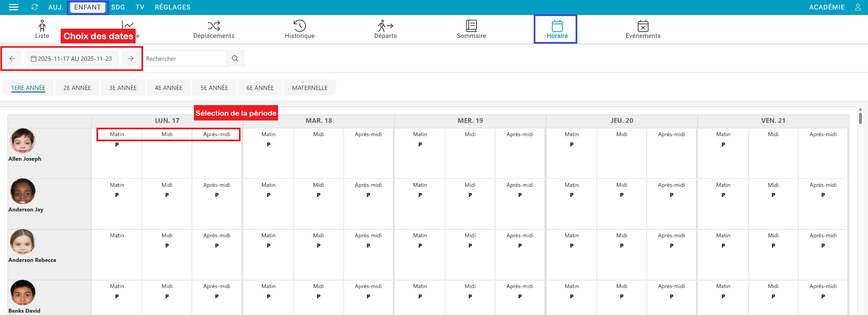Switch to the 2E ANNÉE tab
Viewport: 868px width, 315px height.
[77, 88]
